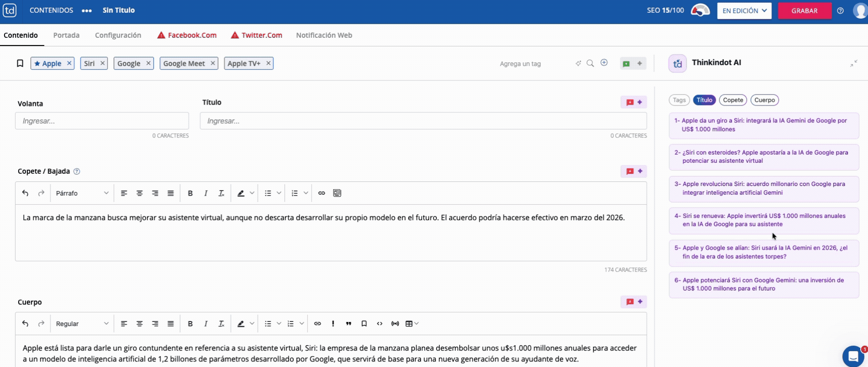
Task: Open the Configuración tab
Action: pos(118,35)
